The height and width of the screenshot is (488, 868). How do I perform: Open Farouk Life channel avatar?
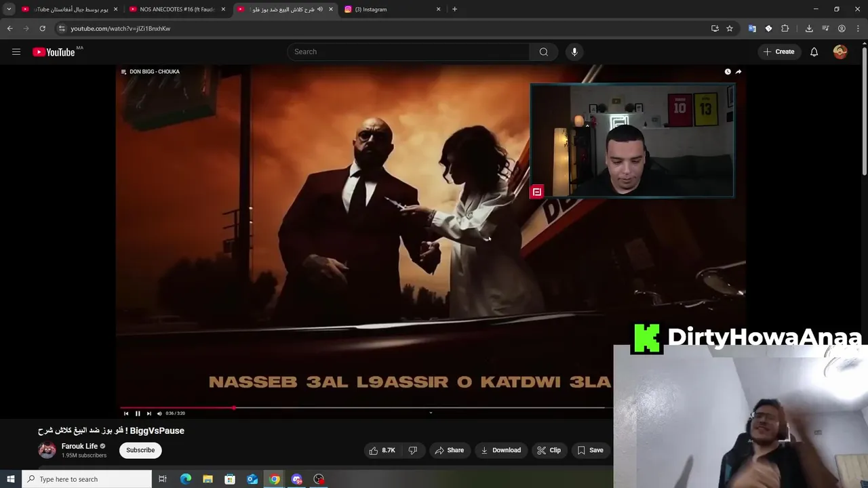47,450
